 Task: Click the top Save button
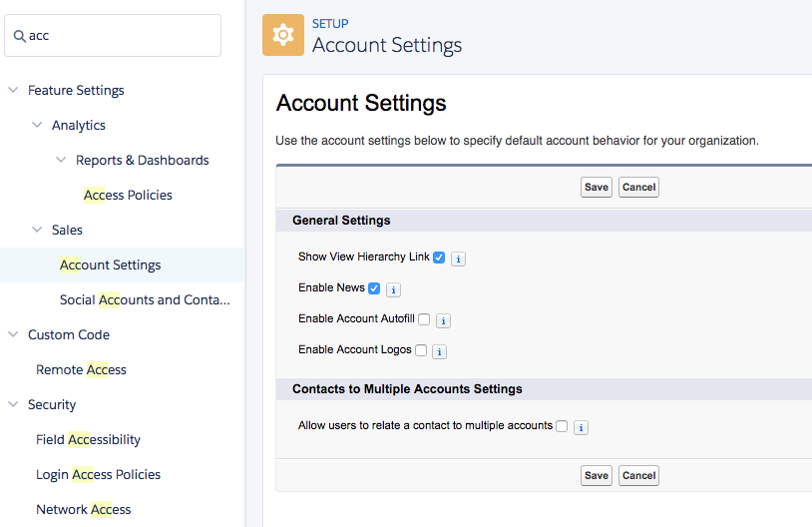[x=597, y=187]
